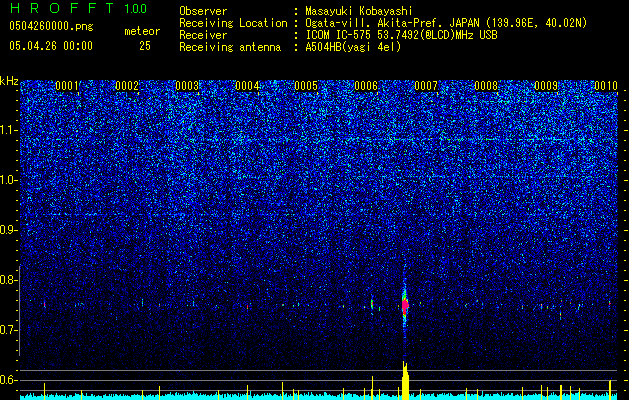Click the kHz axis label
629x400 pixels.
pyautogui.click(x=9, y=81)
